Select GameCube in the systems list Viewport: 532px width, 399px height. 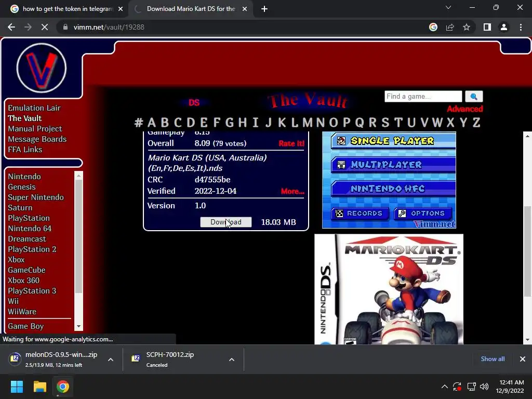tap(27, 270)
